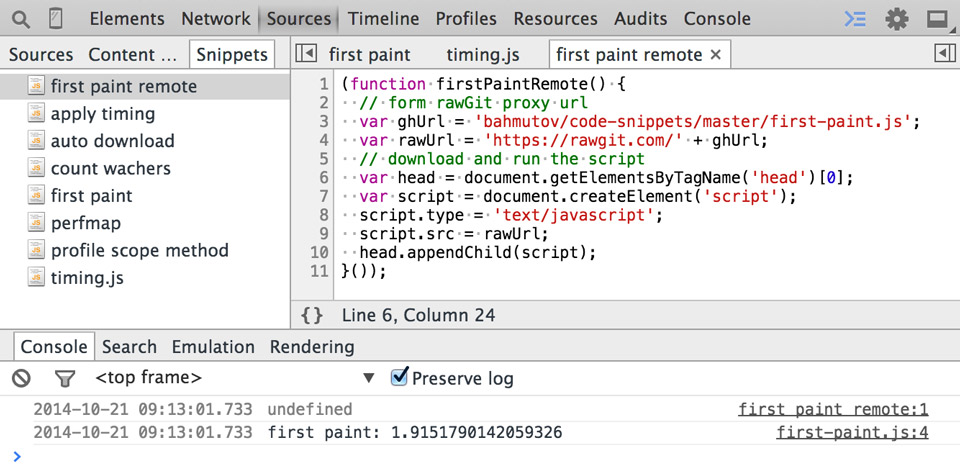Click the console filter funnel icon
Viewport: 960px width, 475px height.
(64, 378)
